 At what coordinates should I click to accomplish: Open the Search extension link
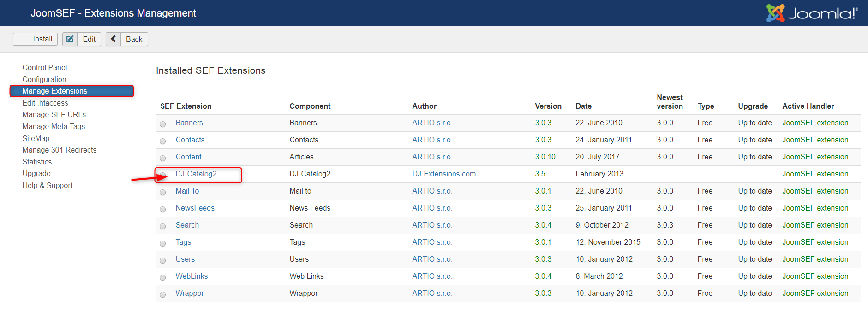pos(187,225)
